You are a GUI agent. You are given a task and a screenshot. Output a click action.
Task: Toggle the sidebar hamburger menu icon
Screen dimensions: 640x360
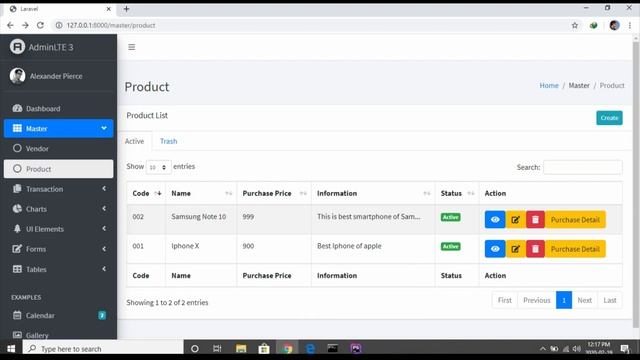[x=131, y=47]
